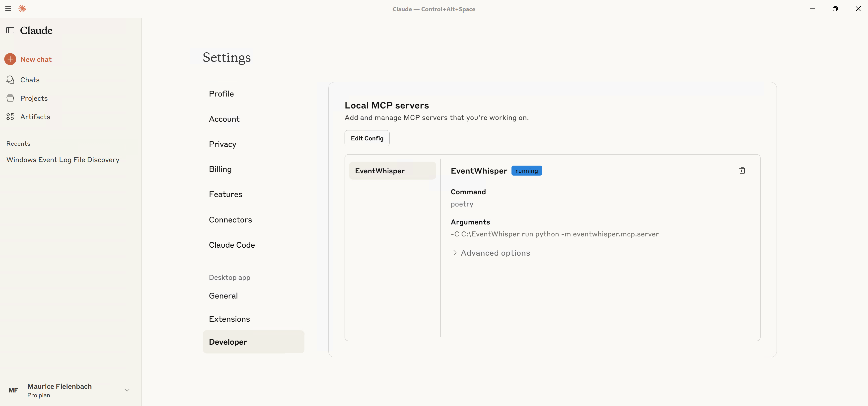Open the Claude Code settings section

point(231,244)
